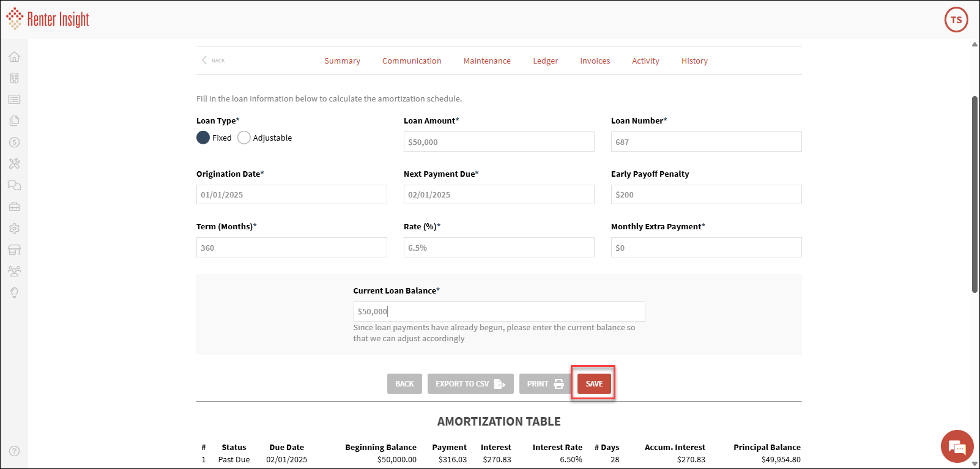This screenshot has width=980, height=469.
Task: Open the storefront marketplace icon in sidebar
Action: 14,249
